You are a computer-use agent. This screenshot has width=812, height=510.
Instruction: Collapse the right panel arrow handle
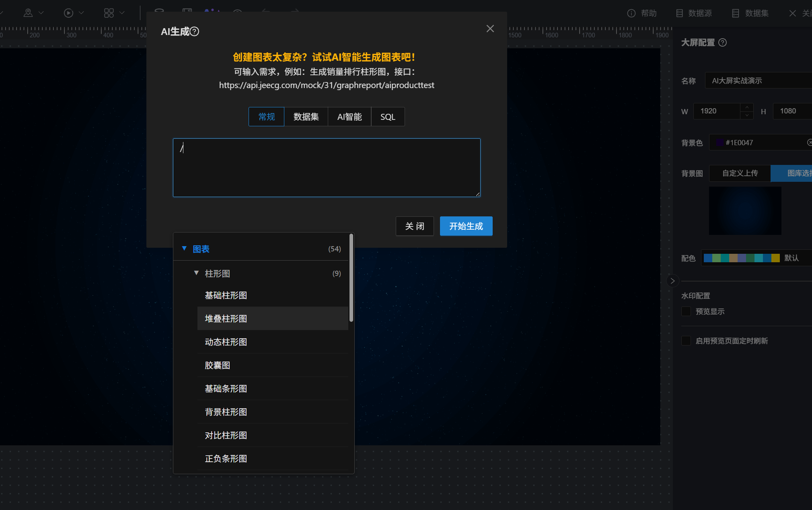click(x=672, y=281)
